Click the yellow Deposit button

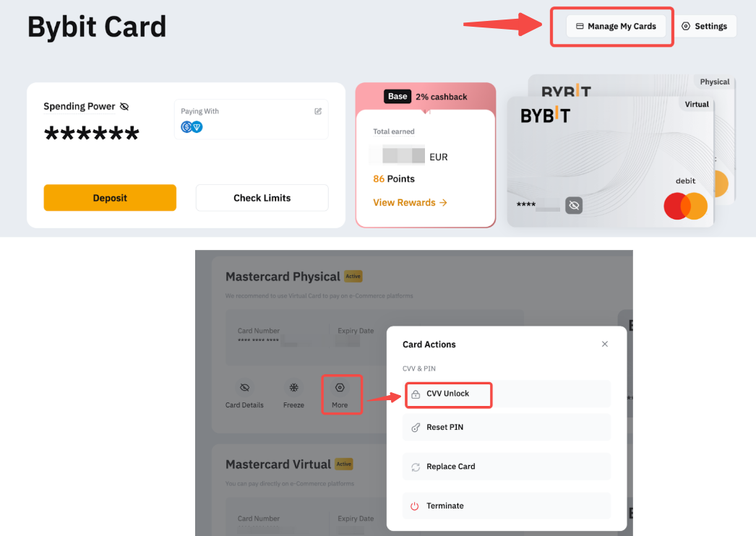110,198
